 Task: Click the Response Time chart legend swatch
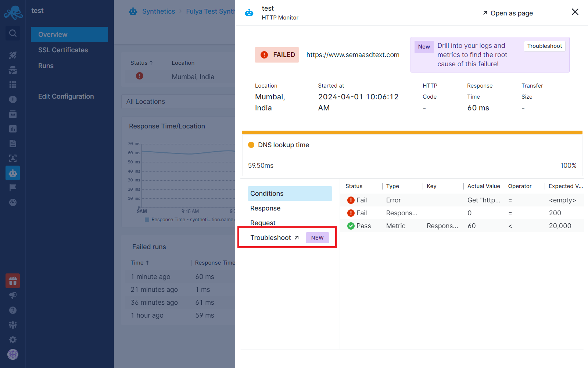(x=147, y=220)
